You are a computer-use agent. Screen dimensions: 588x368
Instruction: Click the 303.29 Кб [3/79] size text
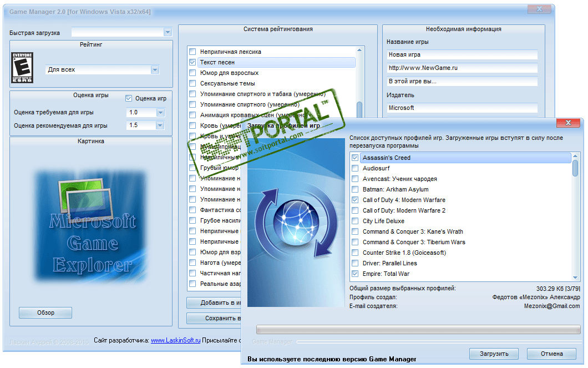pyautogui.click(x=558, y=289)
